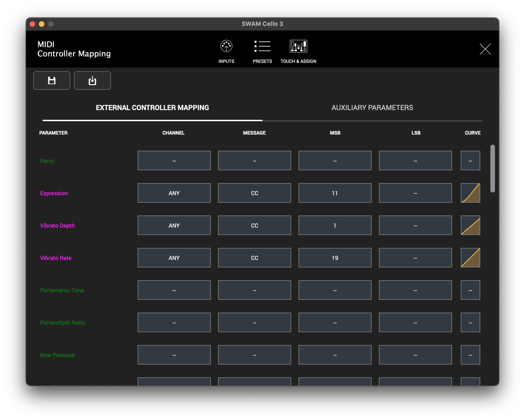Open the Vibrato Depth message dropdown
This screenshot has height=420, width=525.
click(x=254, y=225)
